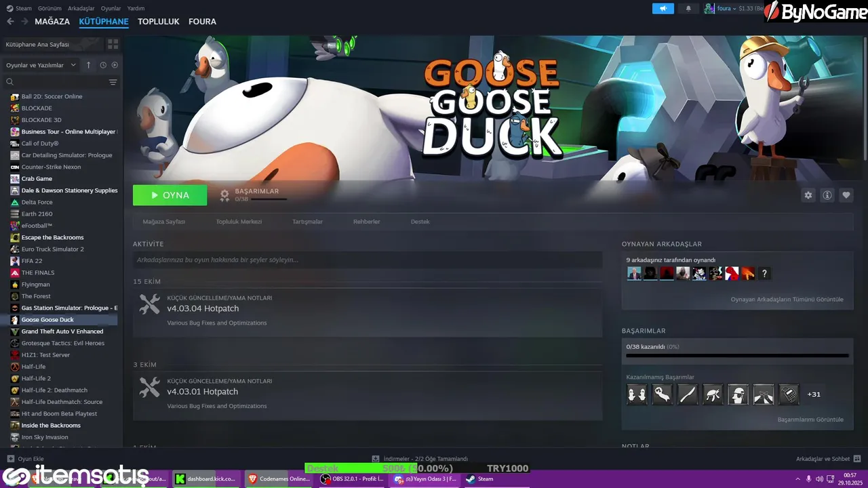Viewport: 868px width, 488px height.
Task: Switch library to grid collections view
Action: [113, 44]
